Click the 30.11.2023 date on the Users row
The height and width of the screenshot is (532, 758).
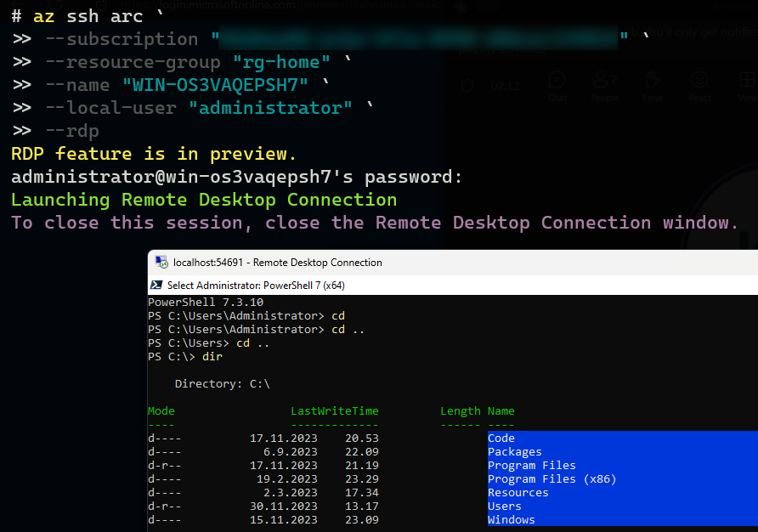(284, 506)
